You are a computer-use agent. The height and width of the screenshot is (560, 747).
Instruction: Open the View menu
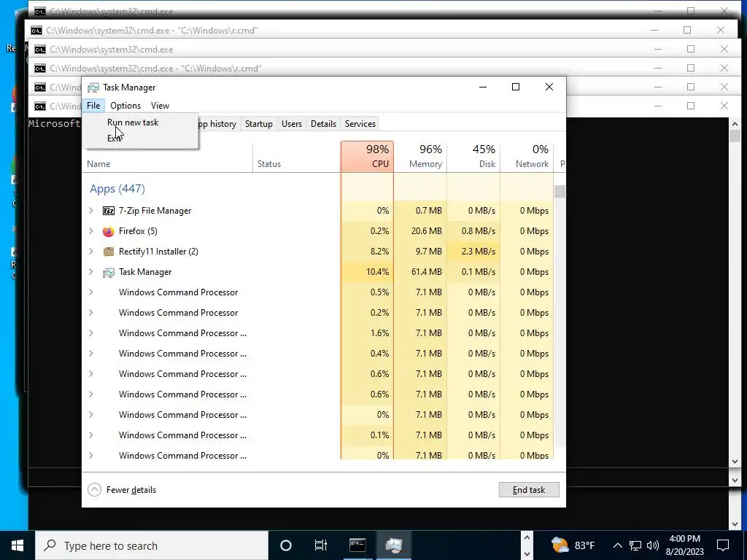click(x=160, y=106)
